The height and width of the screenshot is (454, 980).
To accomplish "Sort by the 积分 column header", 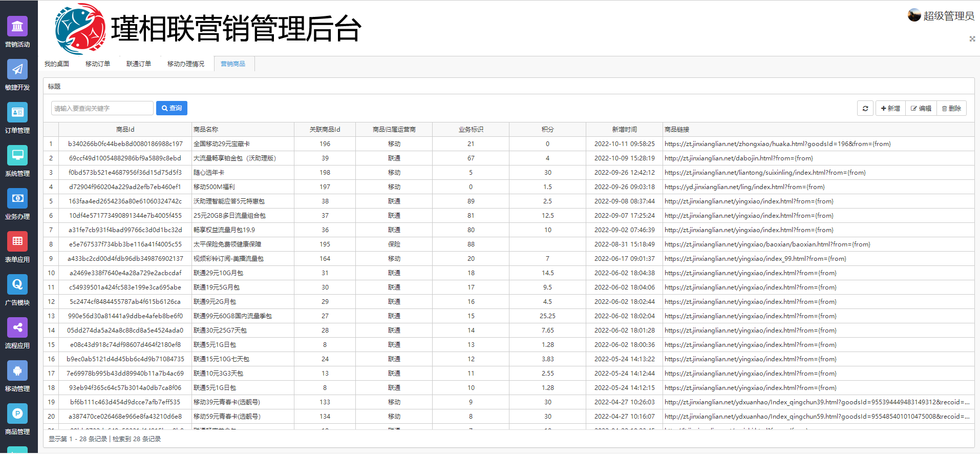I will 548,130.
